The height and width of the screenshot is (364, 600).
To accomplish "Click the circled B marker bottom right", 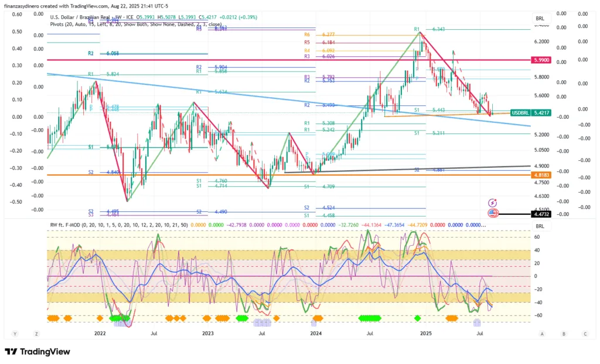I will coord(564,334).
